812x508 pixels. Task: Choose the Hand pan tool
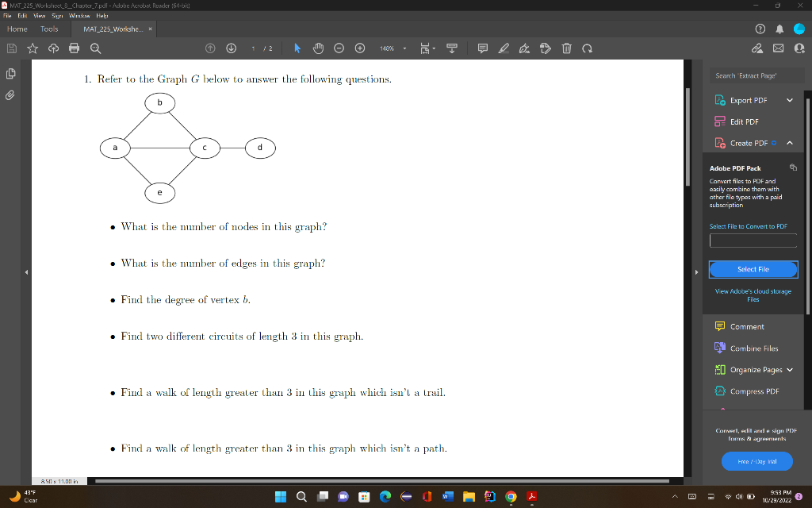coord(318,48)
